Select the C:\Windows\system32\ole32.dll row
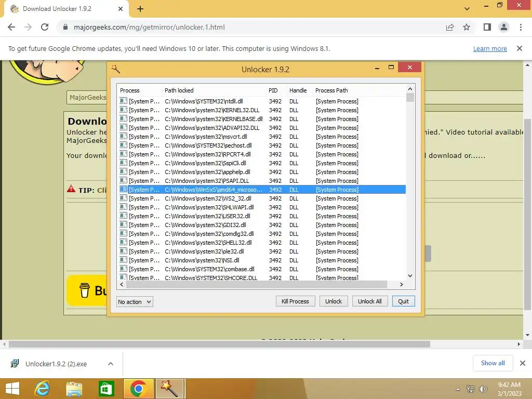 [261, 251]
